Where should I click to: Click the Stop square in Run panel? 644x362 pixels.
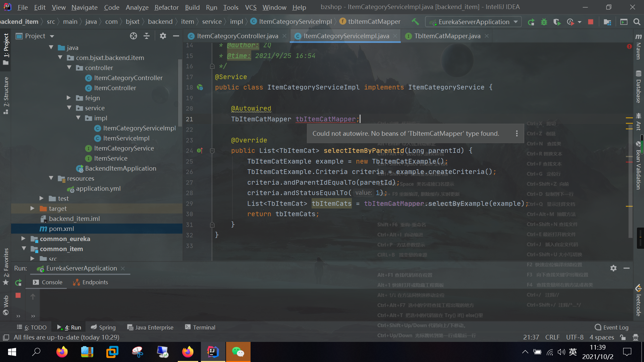(18, 295)
